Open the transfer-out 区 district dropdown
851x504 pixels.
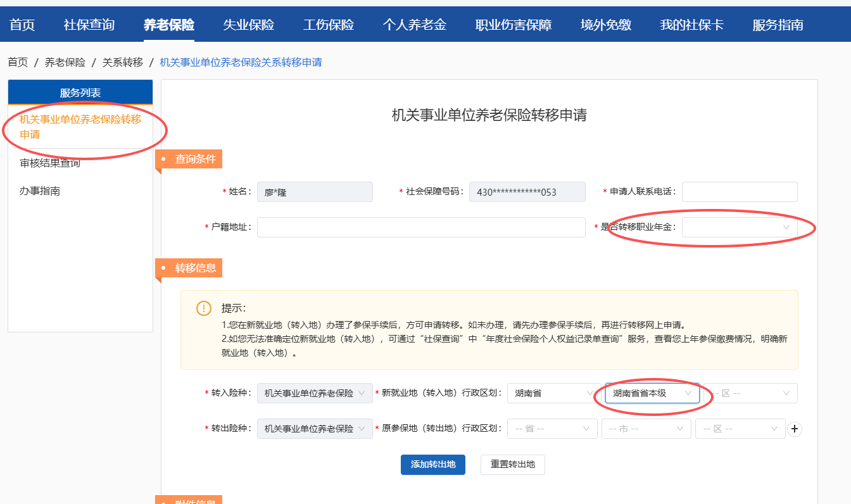point(740,429)
